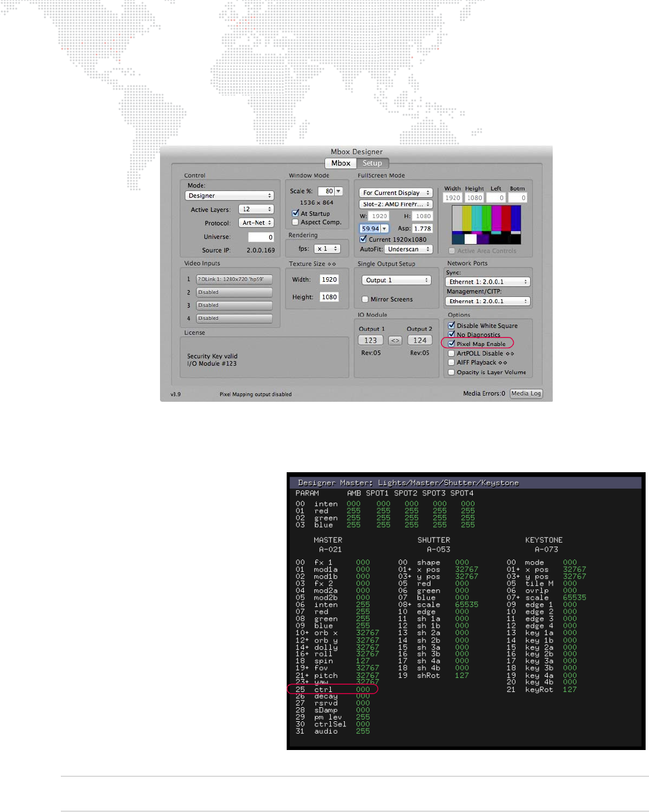Toggle the At Startup checkbox
The width and height of the screenshot is (649, 812).
pyautogui.click(x=295, y=214)
